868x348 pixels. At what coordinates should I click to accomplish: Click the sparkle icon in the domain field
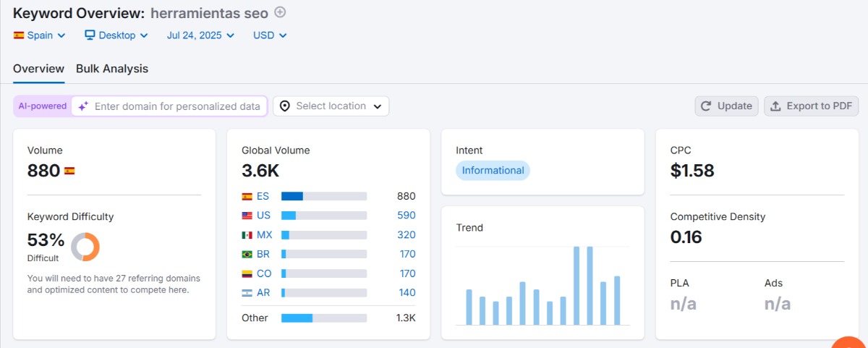pos(83,106)
